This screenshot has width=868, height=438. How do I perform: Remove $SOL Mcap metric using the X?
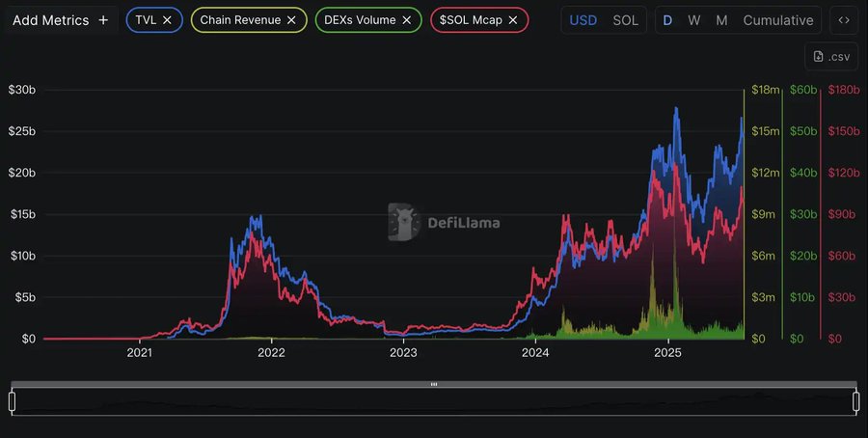512,20
